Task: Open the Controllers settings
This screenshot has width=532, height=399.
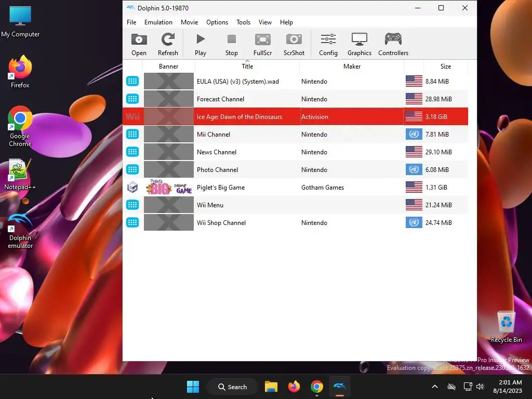Action: click(393, 44)
